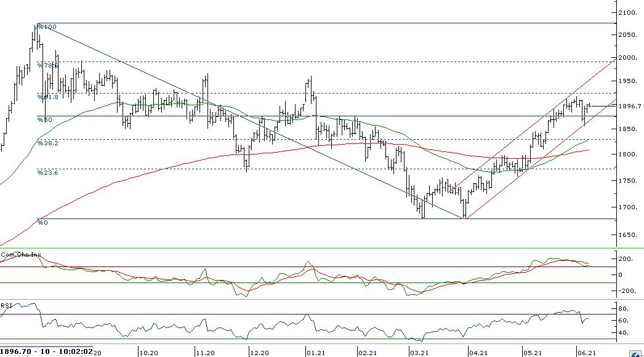Screen dimensions: 644x357
Task: Click the 10.20 date axis label
Action: pyautogui.click(x=148, y=353)
